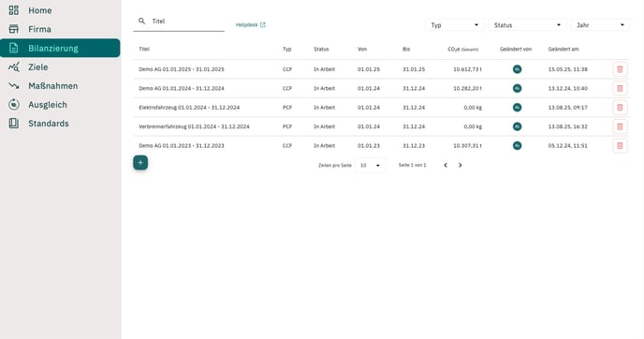Click user avatar in Demo AG 2025 row
Image resolution: width=644 pixels, height=339 pixels.
click(x=517, y=69)
